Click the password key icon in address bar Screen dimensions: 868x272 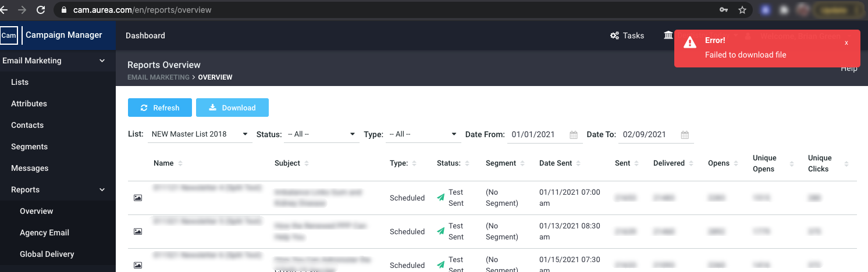(724, 10)
